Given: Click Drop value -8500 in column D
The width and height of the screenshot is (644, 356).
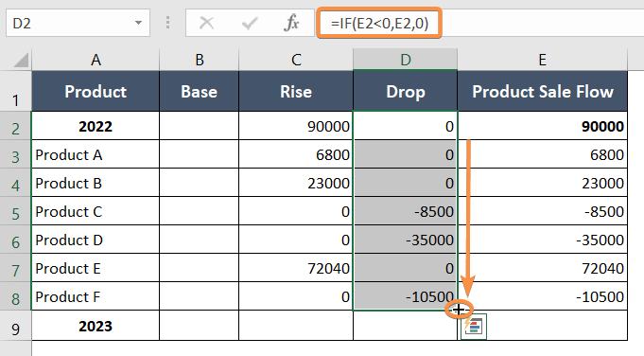Looking at the screenshot, I should pyautogui.click(x=406, y=211).
